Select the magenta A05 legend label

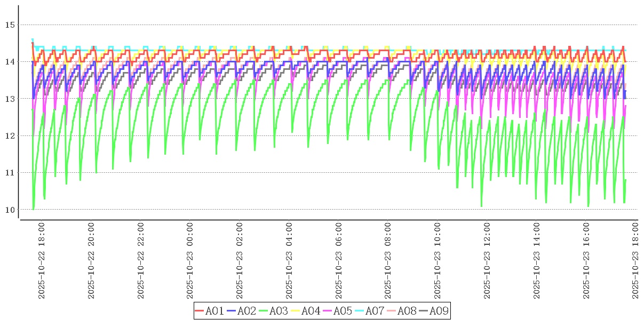[343, 311]
